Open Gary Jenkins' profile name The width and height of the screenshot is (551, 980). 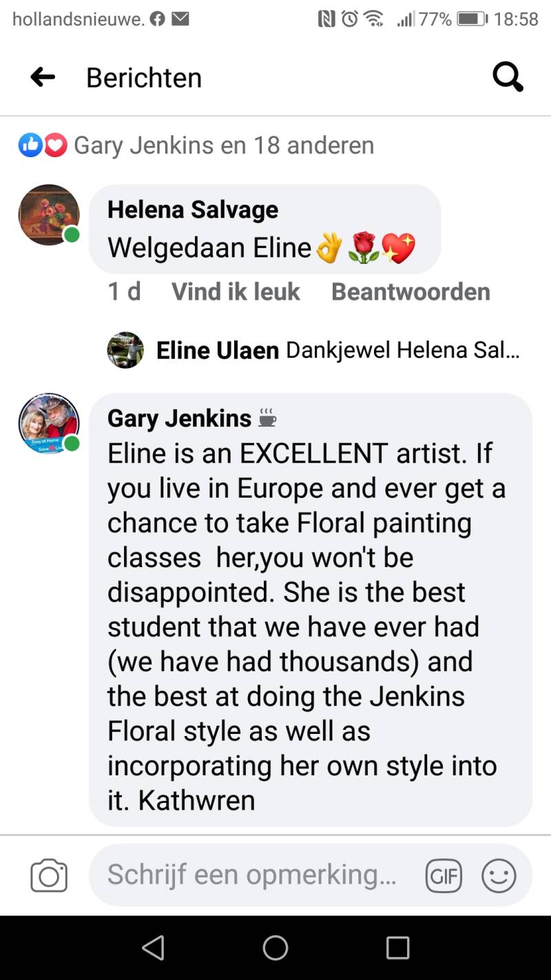[180, 418]
